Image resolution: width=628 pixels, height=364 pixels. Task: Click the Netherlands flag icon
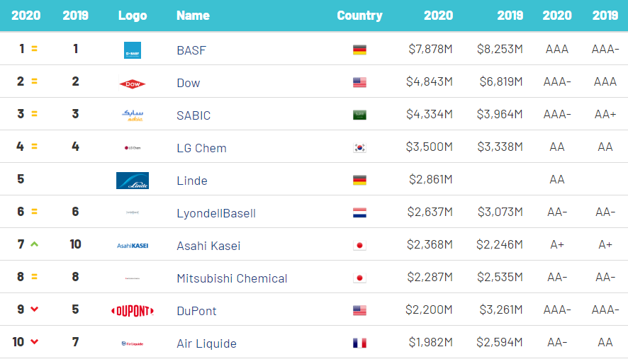coord(359,213)
